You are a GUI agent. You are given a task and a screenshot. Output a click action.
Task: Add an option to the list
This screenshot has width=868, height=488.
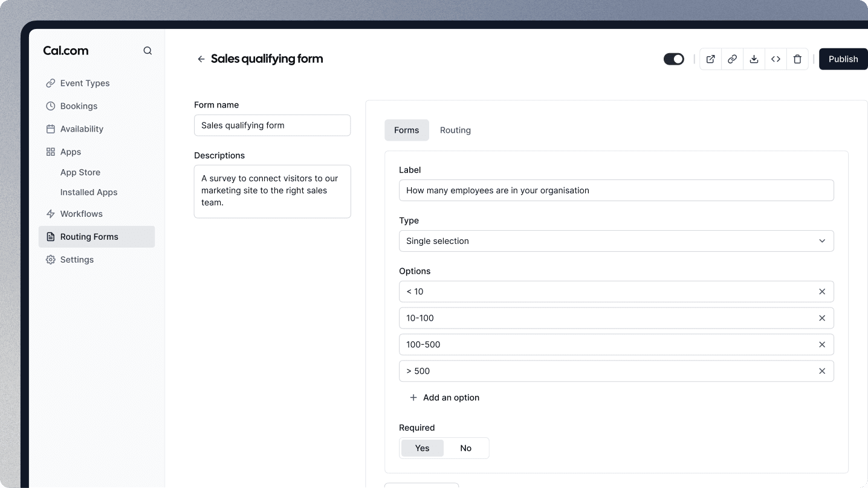click(x=444, y=398)
